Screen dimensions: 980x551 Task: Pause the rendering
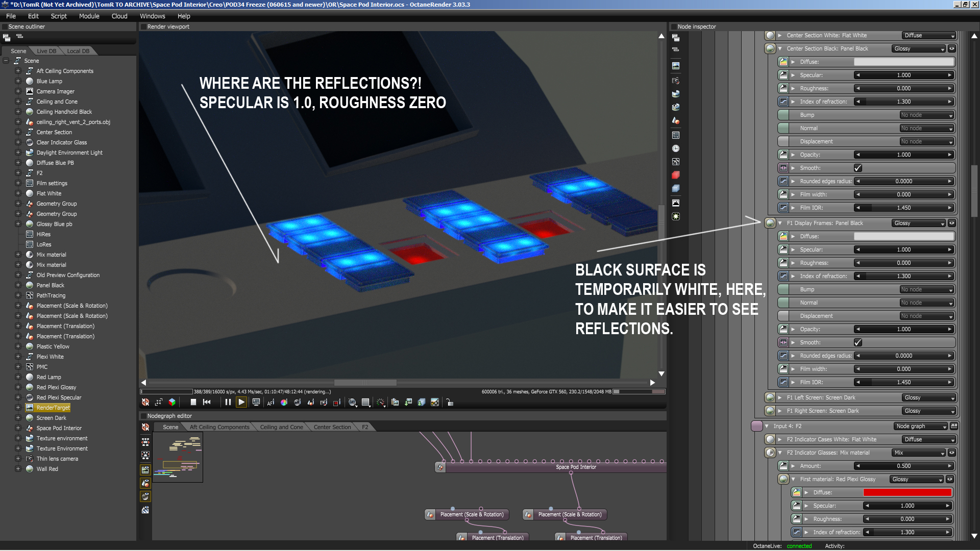228,403
